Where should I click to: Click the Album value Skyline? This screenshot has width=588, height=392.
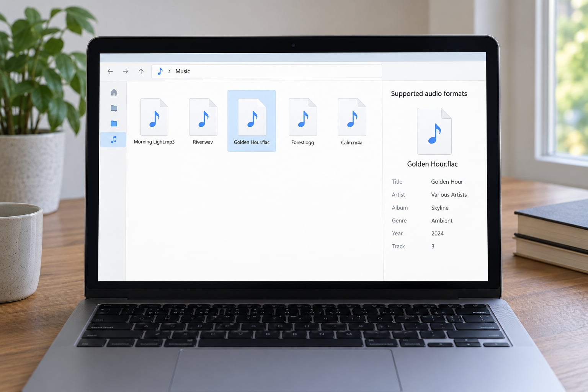click(440, 208)
